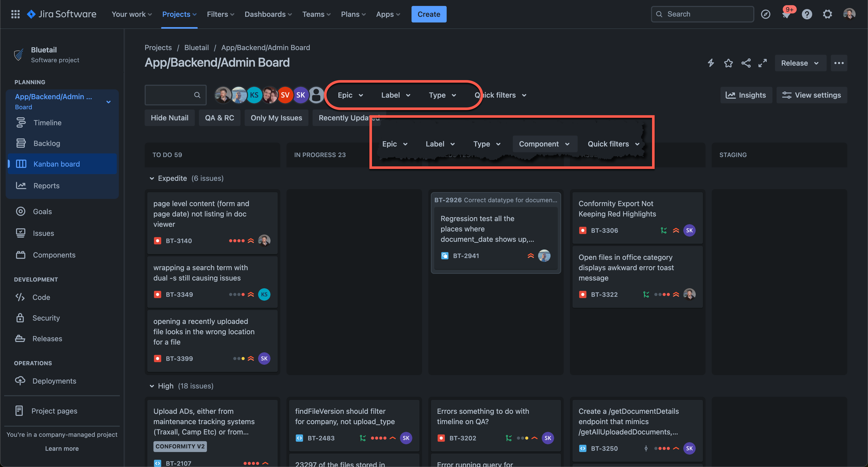The height and width of the screenshot is (467, 868).
Task: Expand the App/Backend/Admin board selector chevron
Action: click(x=109, y=102)
